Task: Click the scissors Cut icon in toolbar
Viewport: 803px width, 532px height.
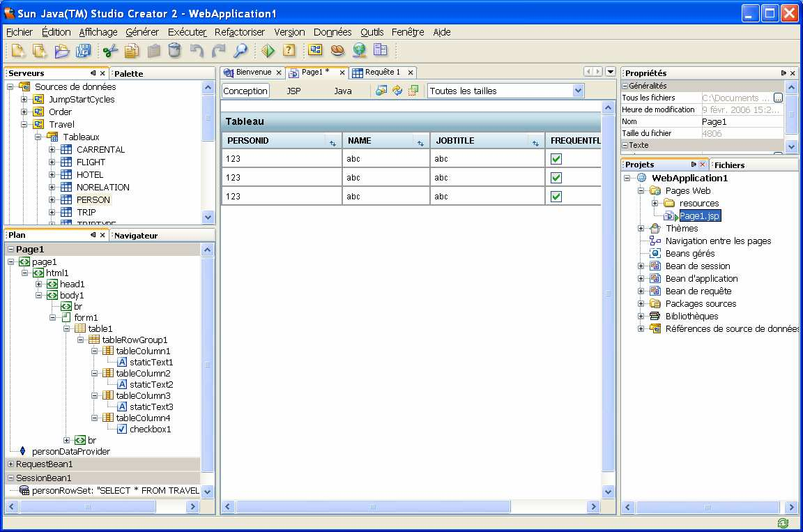Action: tap(110, 50)
